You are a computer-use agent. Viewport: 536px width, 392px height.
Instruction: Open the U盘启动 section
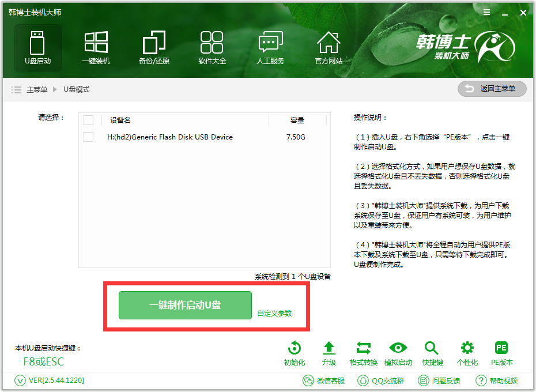[x=38, y=47]
